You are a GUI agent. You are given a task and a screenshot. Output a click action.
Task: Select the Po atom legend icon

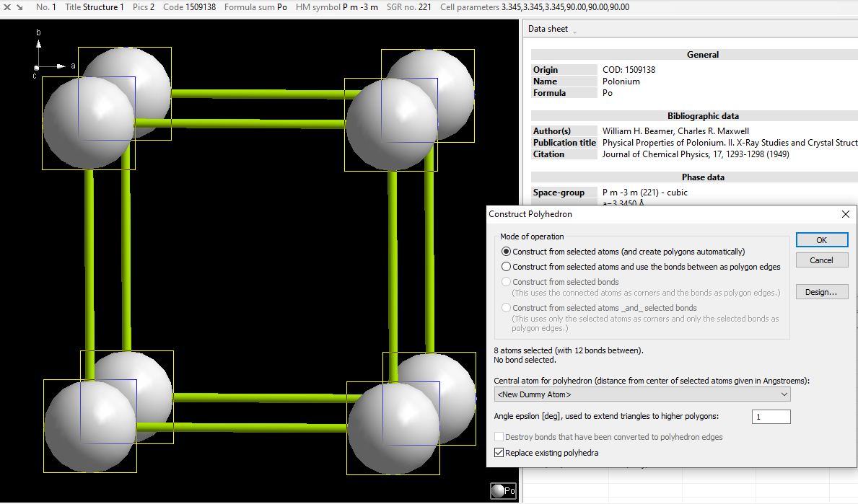502,490
